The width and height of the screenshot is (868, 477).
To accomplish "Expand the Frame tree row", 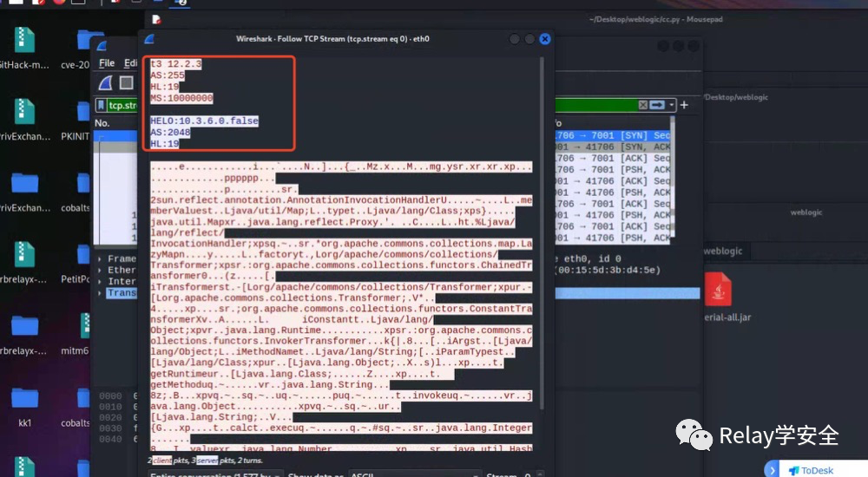I will [99, 258].
